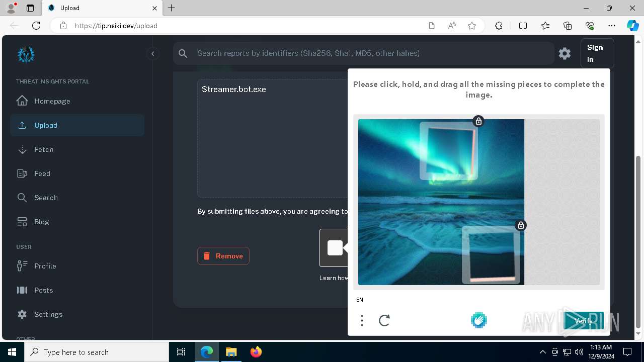Click the Edge profile avatar
This screenshot has width=644, height=362.
point(11,8)
